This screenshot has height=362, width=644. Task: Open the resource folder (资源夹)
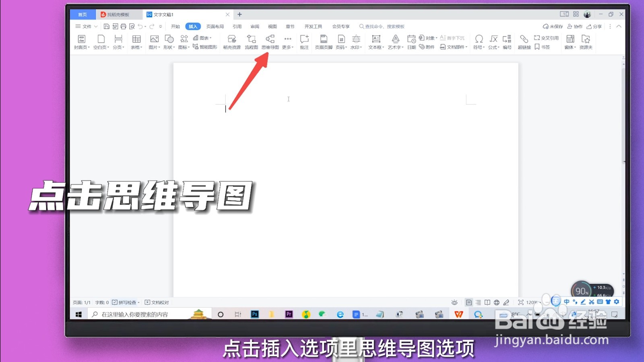(586, 42)
